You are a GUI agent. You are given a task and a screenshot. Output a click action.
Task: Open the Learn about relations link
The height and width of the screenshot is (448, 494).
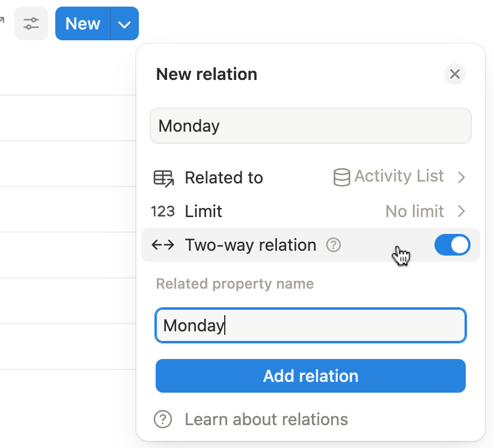coord(266,419)
